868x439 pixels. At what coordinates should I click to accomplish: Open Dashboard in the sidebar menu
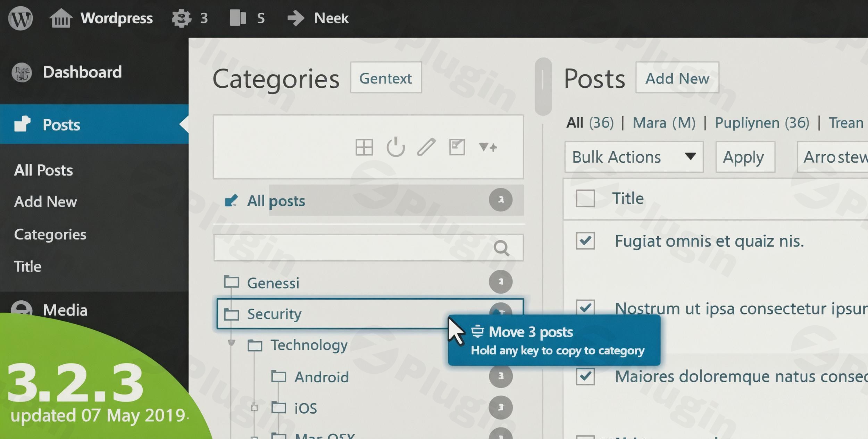(x=82, y=72)
